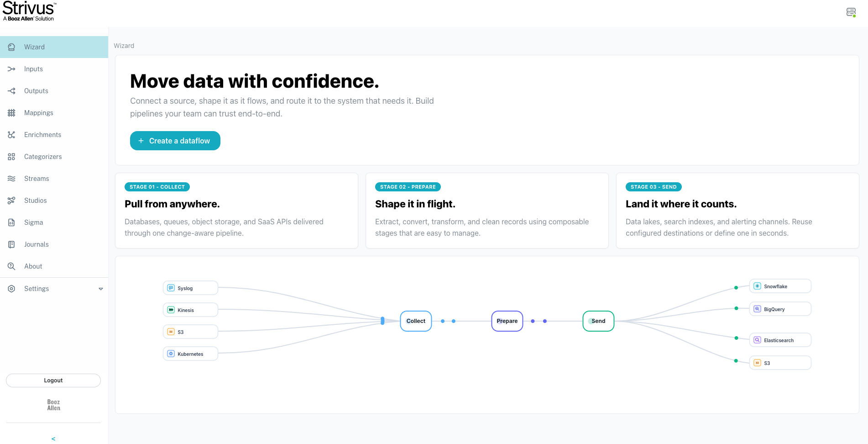The width and height of the screenshot is (868, 444).
Task: Expand the Settings dropdown arrow
Action: 101,289
